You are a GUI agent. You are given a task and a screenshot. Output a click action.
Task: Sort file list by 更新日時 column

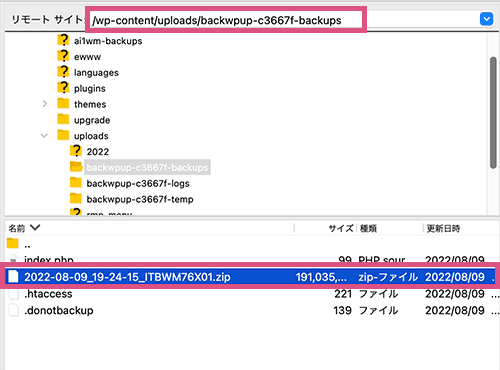[x=443, y=228]
